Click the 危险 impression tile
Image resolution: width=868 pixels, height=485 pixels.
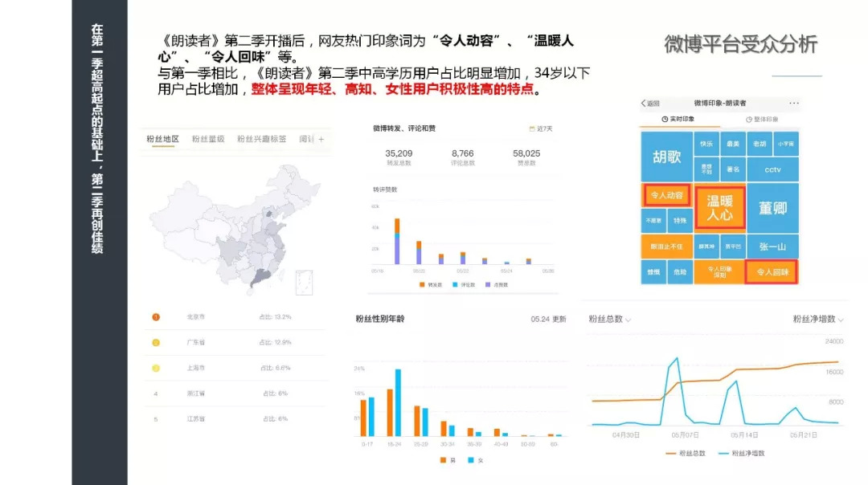point(680,272)
